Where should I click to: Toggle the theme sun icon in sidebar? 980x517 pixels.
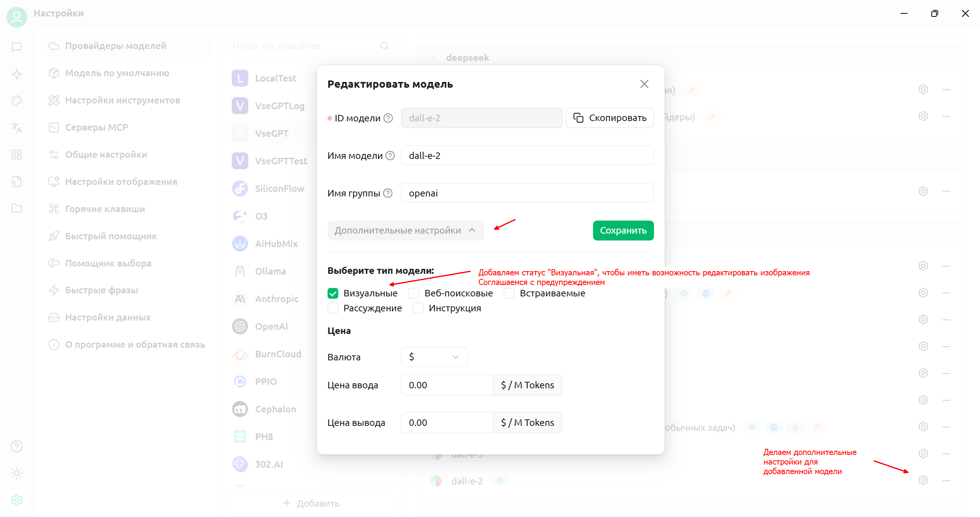[17, 473]
